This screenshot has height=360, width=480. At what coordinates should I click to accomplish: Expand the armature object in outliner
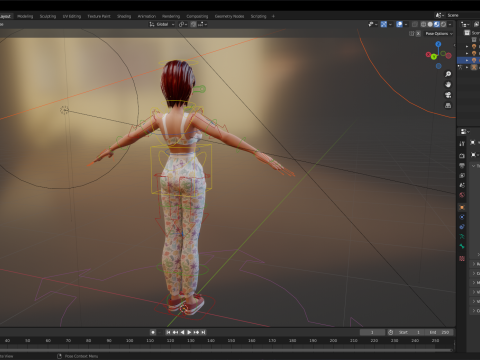coord(467,67)
